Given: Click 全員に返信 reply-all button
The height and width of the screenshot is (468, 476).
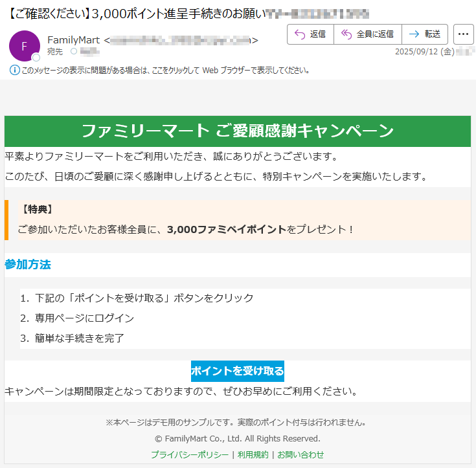Looking at the screenshot, I should [x=368, y=34].
